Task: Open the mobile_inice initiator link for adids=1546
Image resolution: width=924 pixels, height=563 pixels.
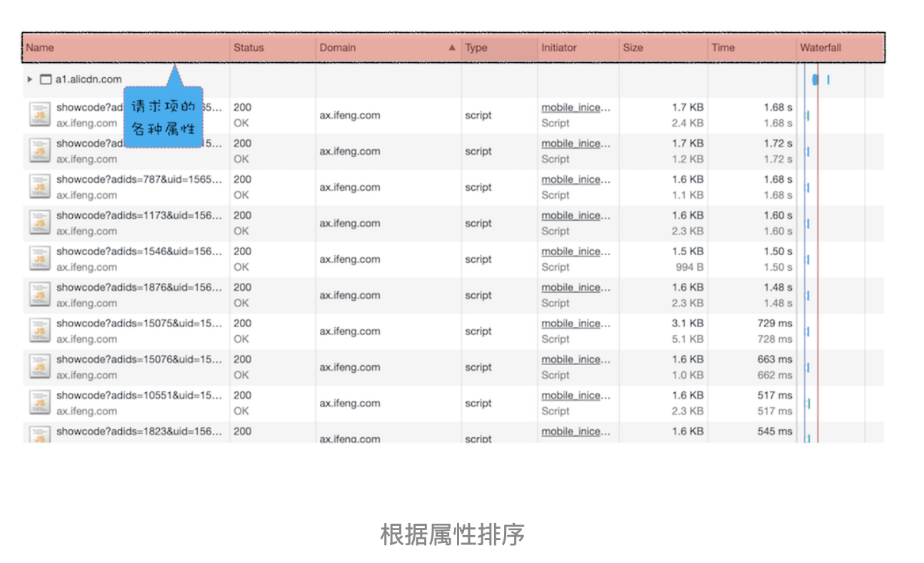Action: [576, 251]
